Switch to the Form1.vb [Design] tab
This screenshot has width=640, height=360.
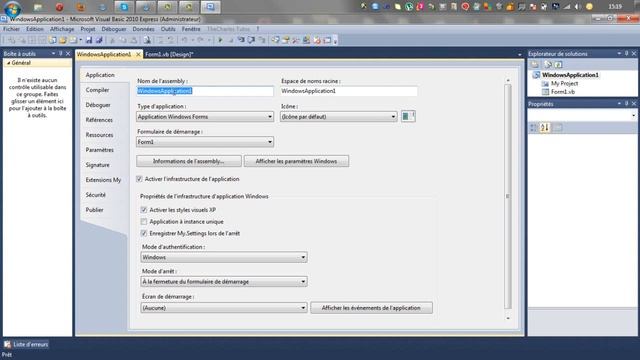(x=169, y=54)
